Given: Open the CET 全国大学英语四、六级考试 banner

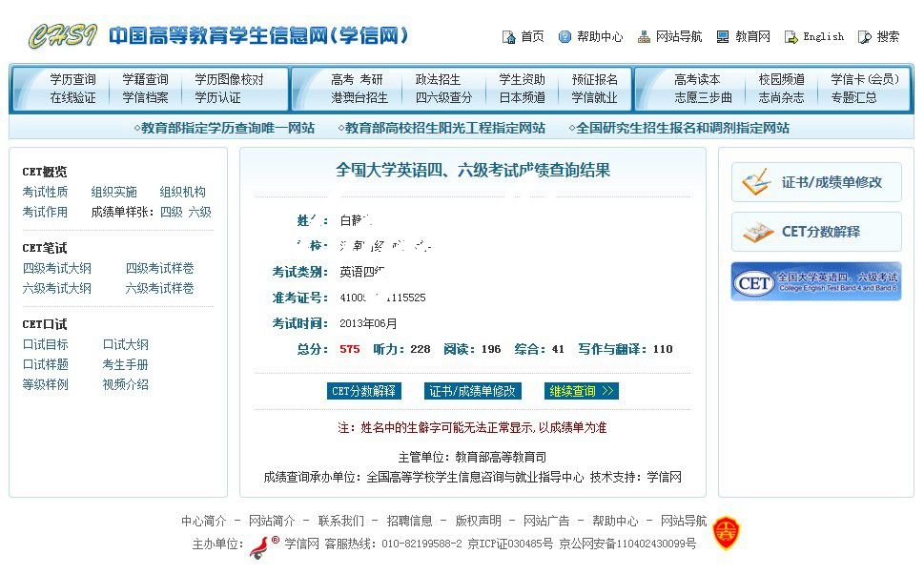Looking at the screenshot, I should pyautogui.click(x=816, y=281).
